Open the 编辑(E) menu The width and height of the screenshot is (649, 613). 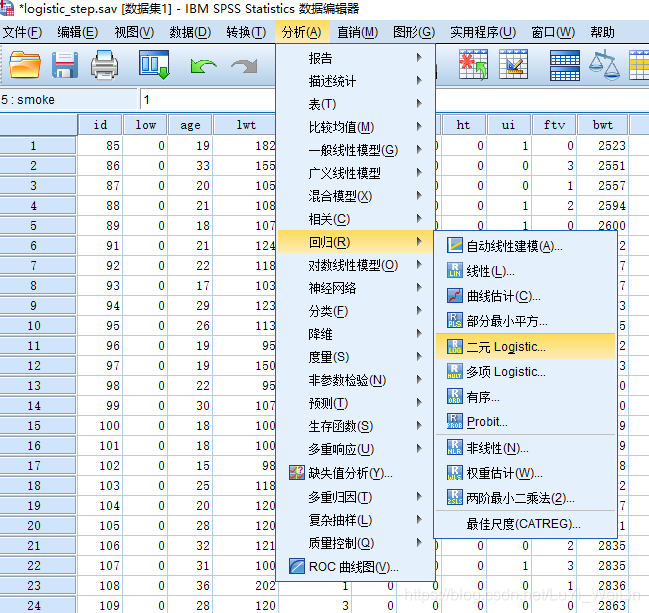coord(77,32)
